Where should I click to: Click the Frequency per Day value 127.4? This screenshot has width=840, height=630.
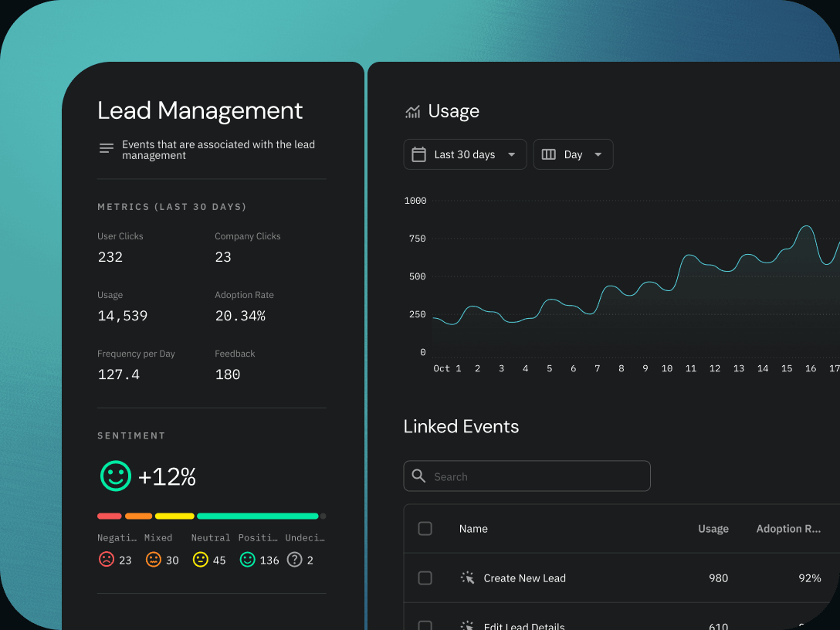118,374
